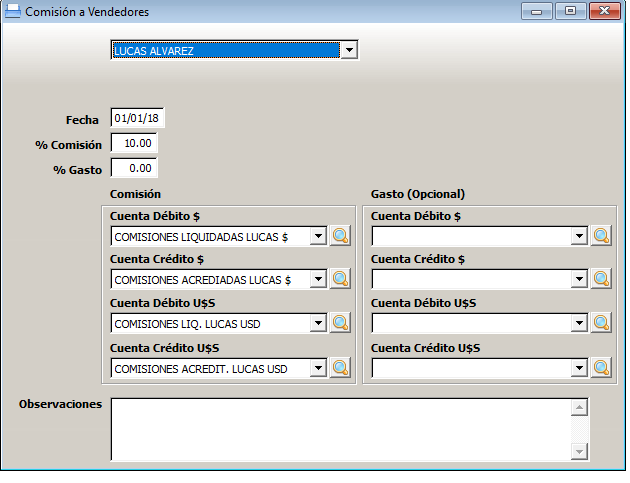Click search icon for Comisión Cuenta Crédito U$S

pyautogui.click(x=340, y=368)
